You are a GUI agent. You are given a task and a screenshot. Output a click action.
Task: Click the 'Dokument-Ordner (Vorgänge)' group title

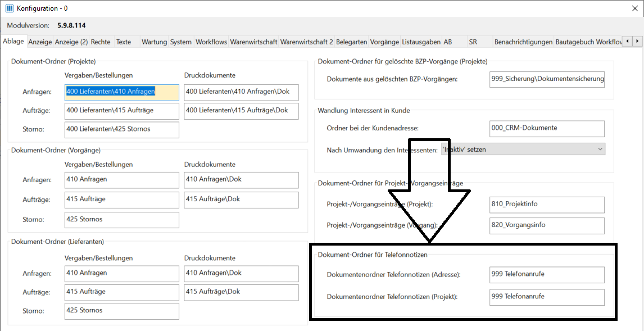pyautogui.click(x=56, y=150)
